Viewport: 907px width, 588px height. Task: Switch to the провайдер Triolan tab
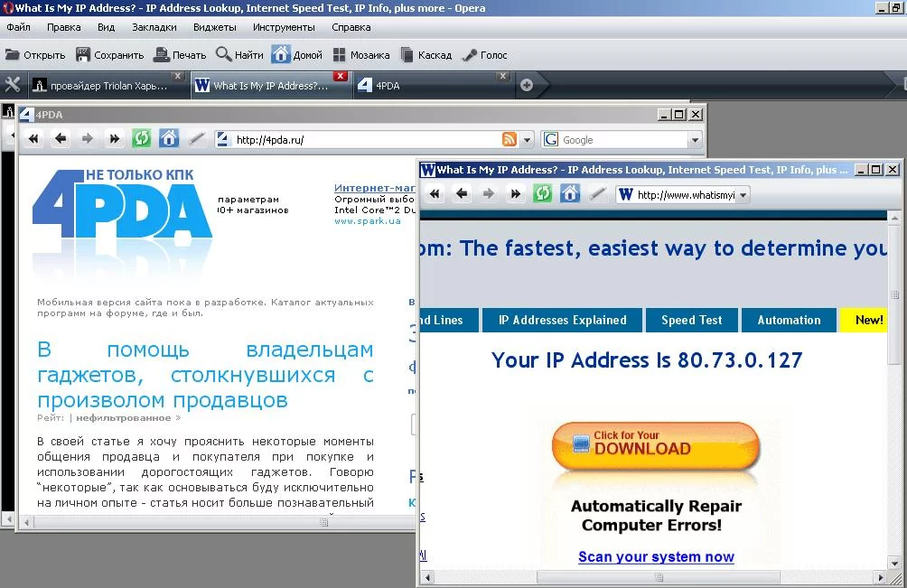[x=107, y=86]
